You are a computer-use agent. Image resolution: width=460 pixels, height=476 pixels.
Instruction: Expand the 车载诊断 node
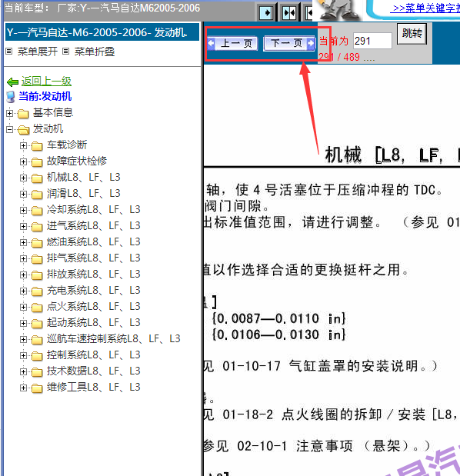click(x=23, y=145)
